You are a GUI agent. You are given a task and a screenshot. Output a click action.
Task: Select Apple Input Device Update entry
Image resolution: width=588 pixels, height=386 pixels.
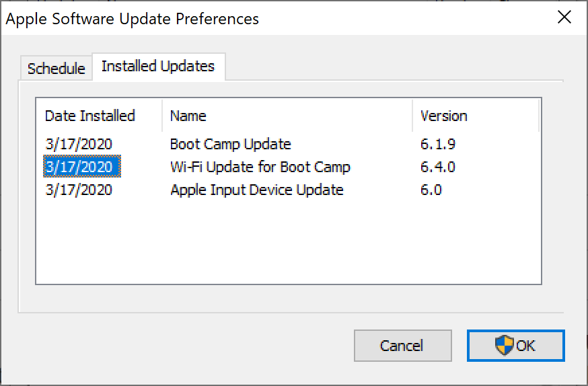tap(256, 190)
